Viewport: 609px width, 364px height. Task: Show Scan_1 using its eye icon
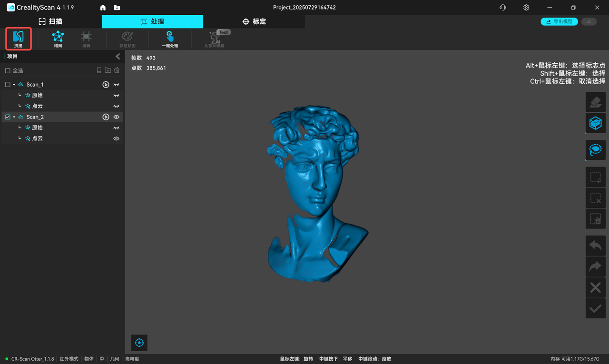[116, 85]
